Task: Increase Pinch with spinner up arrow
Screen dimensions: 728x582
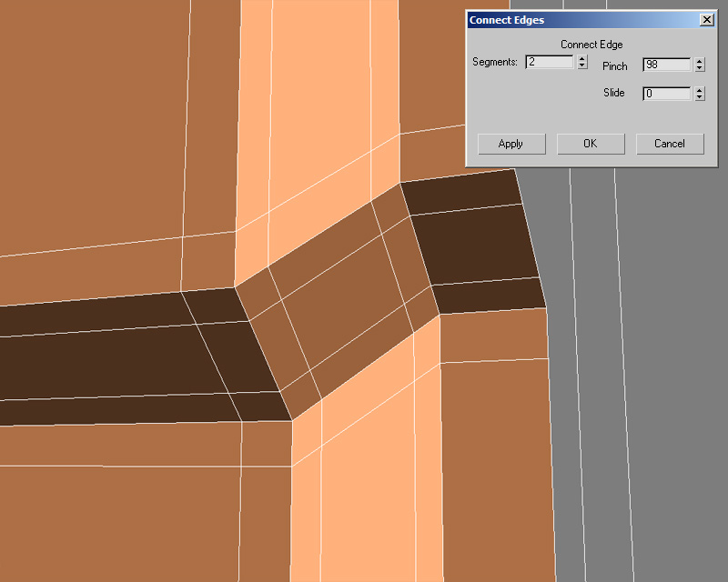Action: [700, 61]
